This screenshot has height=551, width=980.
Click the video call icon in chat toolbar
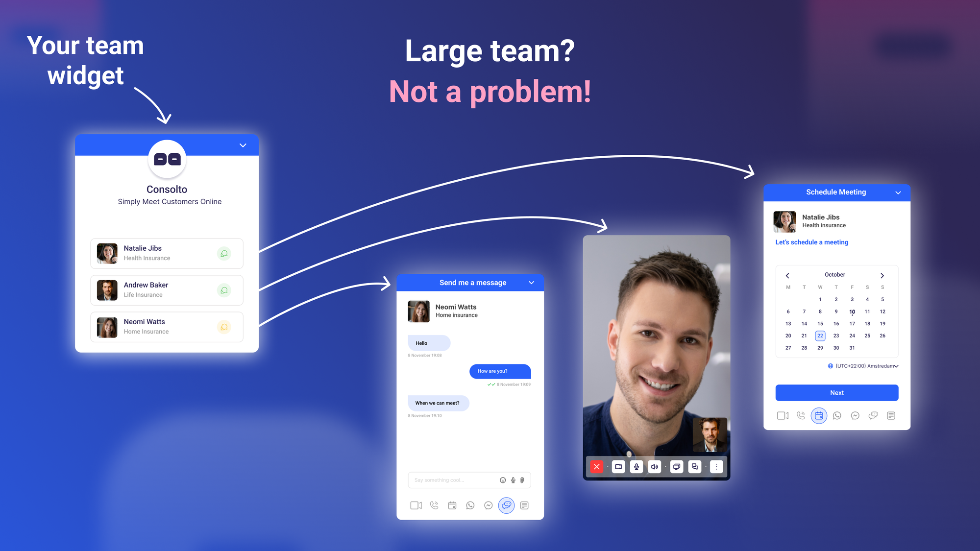(416, 505)
